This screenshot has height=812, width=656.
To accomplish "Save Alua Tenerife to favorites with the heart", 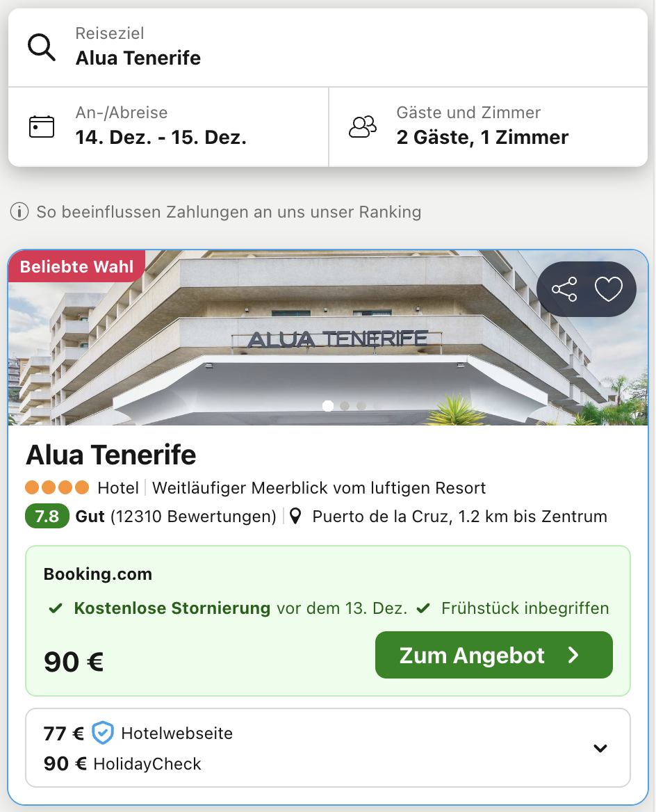I will 609,289.
